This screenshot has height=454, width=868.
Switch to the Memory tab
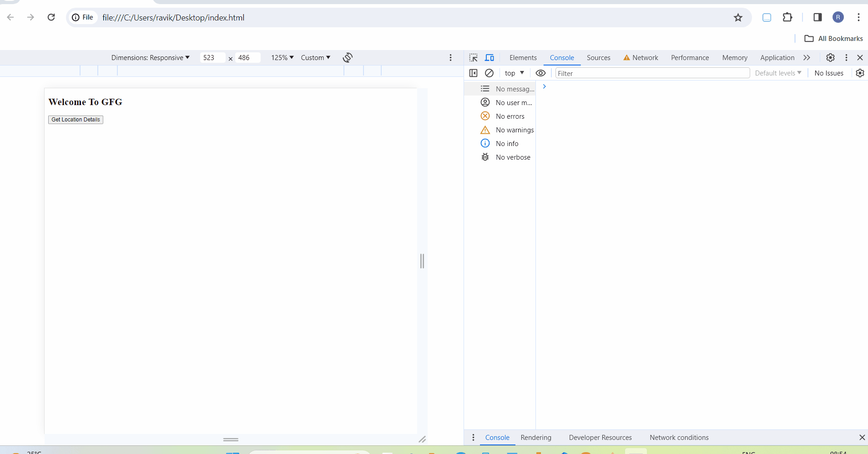click(x=735, y=58)
